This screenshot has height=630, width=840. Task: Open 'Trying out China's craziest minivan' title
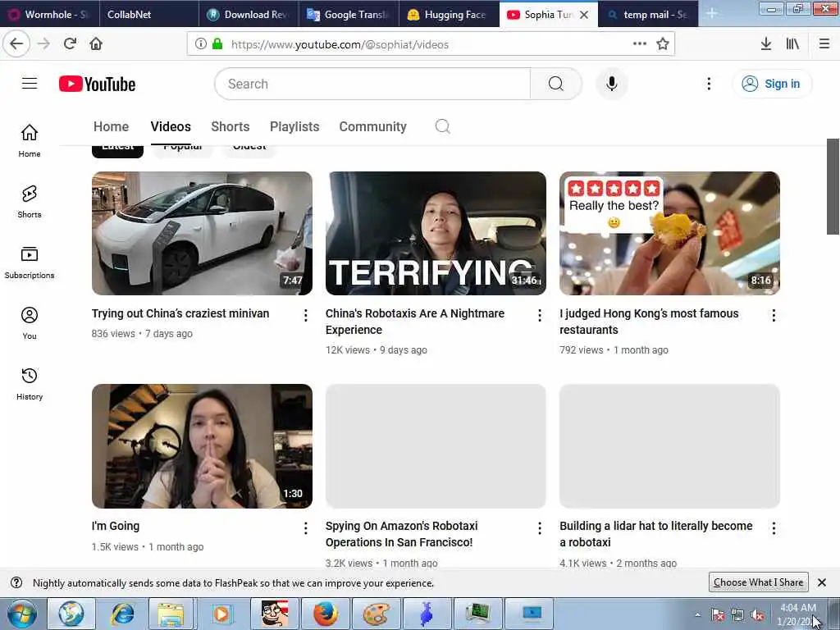(x=180, y=313)
